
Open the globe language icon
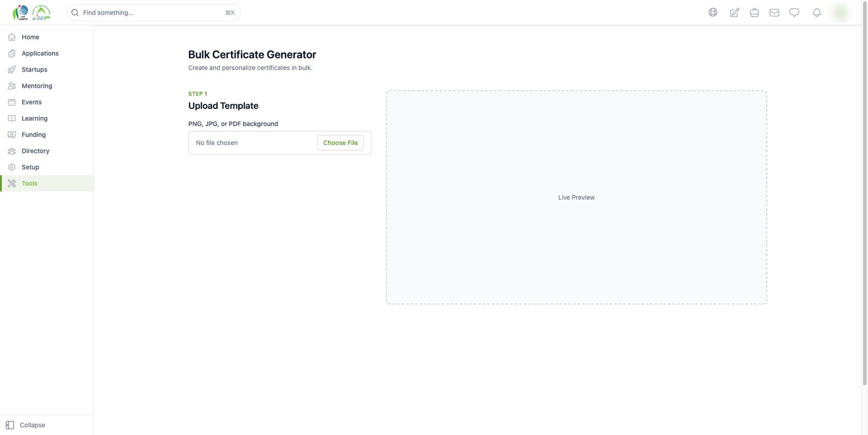point(713,12)
